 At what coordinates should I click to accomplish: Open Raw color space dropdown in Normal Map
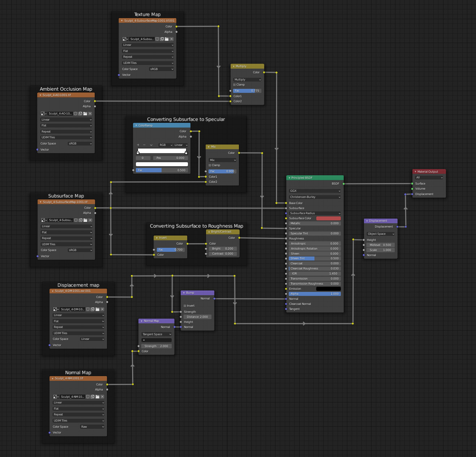92,427
